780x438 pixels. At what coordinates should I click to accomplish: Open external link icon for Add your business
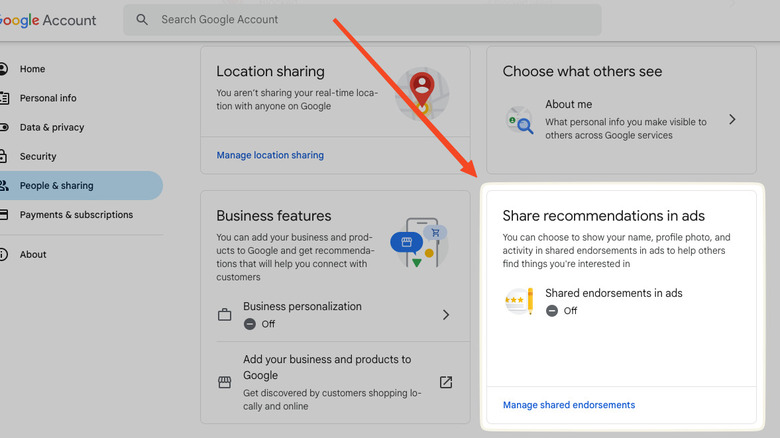(x=446, y=382)
